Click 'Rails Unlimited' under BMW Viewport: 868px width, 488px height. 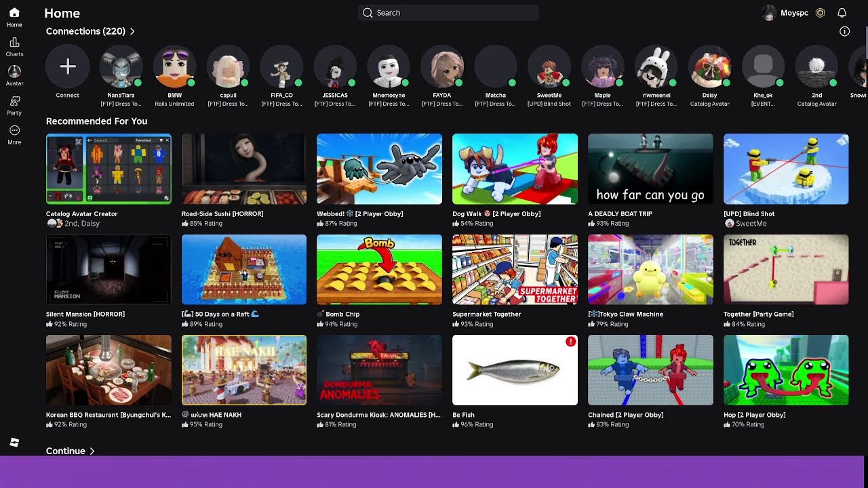(x=175, y=104)
